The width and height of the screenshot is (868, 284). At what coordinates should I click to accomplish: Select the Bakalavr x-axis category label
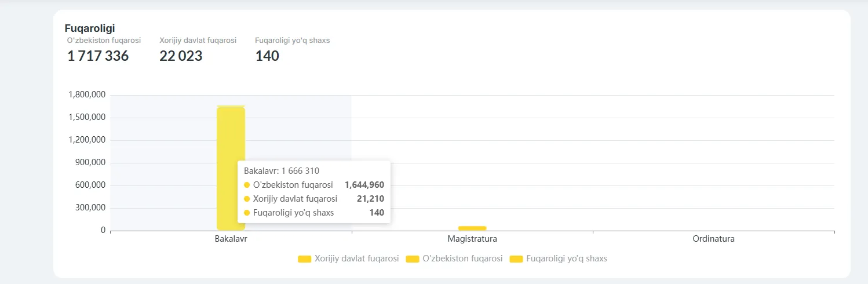(231, 239)
